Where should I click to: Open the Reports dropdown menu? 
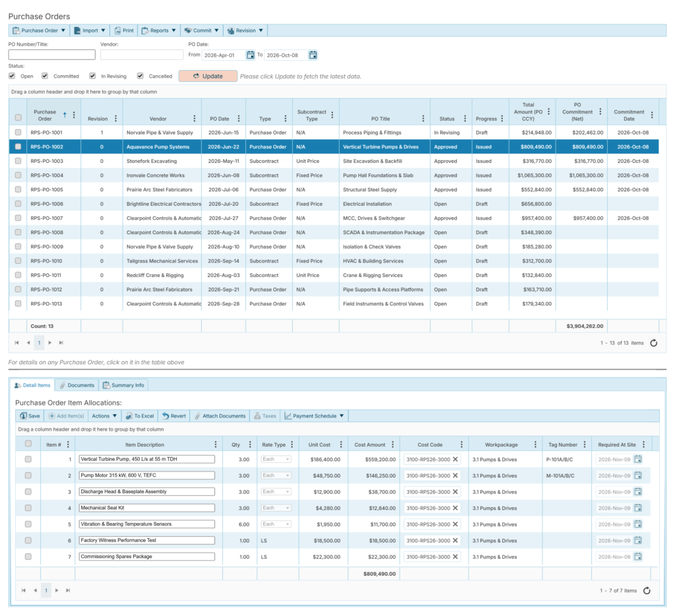159,30
